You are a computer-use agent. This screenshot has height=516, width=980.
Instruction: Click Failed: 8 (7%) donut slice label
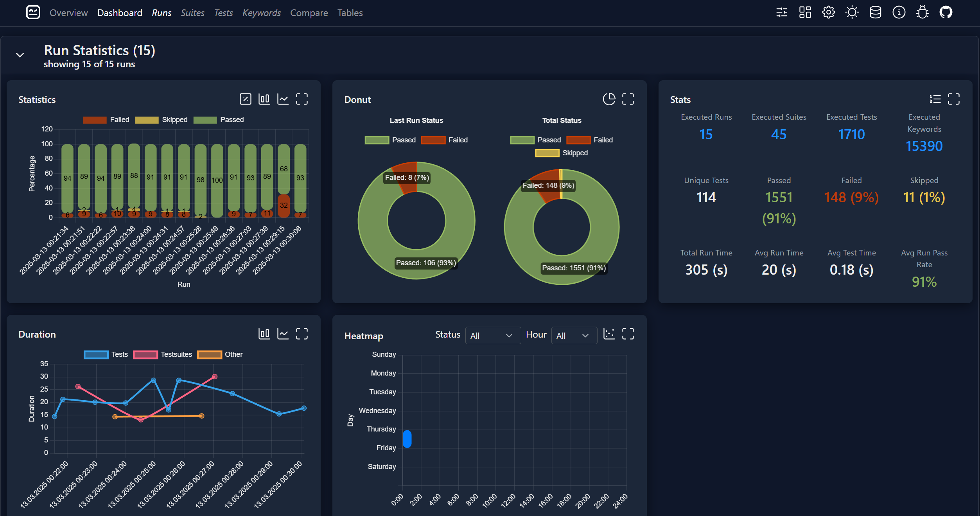coord(407,178)
